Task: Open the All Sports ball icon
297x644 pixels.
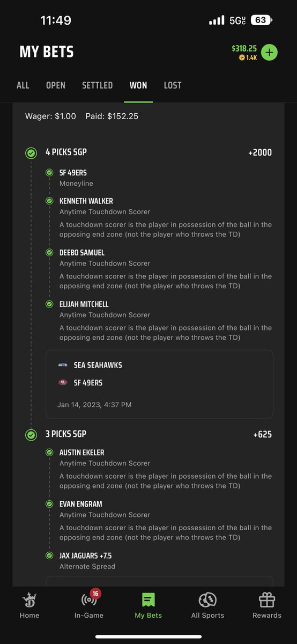Action: coord(207,600)
